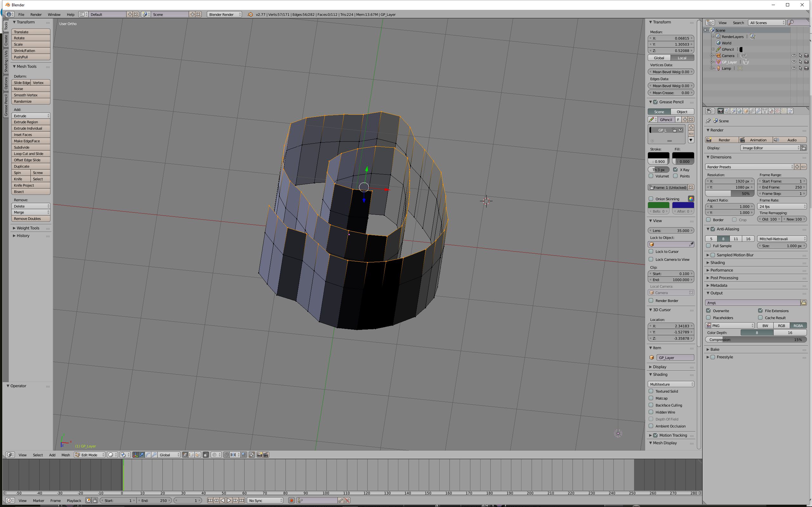Viewport: 812px width, 507px height.
Task: Click the Loop Cut and Slide button
Action: [x=30, y=154]
